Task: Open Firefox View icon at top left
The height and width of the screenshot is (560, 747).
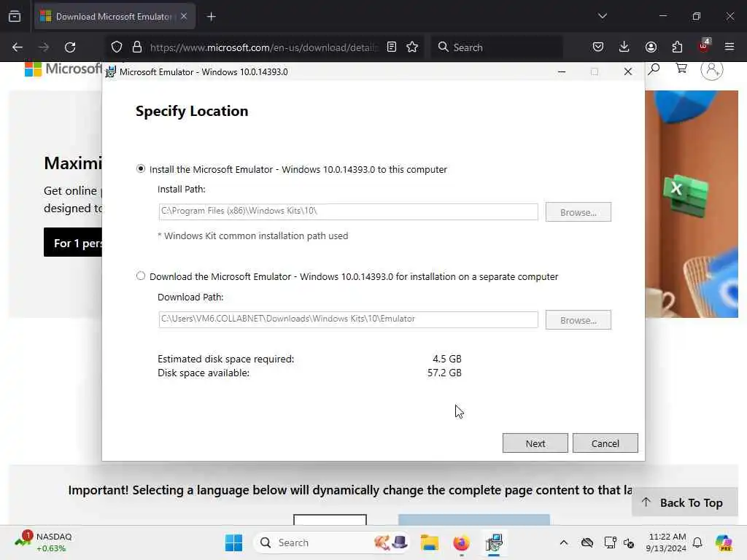Action: pyautogui.click(x=15, y=16)
